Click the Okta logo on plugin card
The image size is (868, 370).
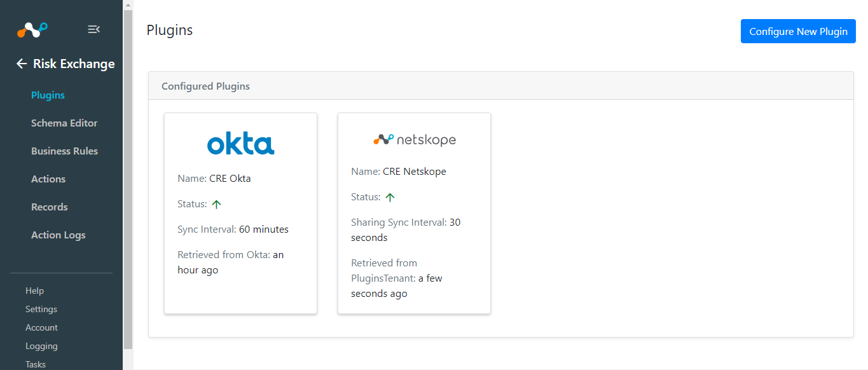click(240, 144)
